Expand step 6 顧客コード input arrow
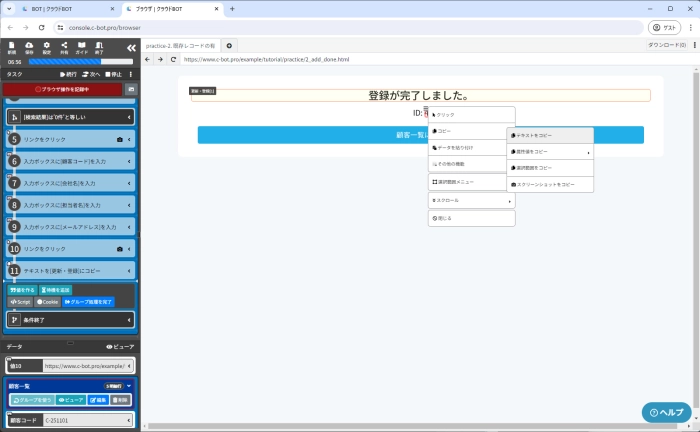Image resolution: width=700 pixels, height=432 pixels. pos(130,161)
